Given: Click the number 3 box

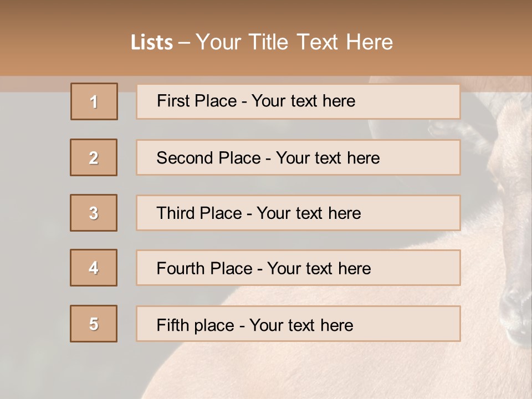Looking at the screenshot, I should (x=94, y=213).
